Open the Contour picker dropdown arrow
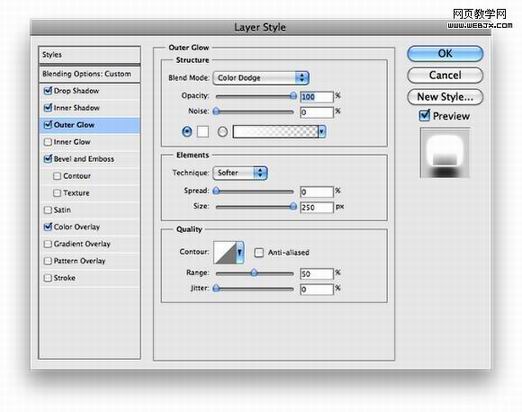This screenshot has width=522, height=412. (x=240, y=252)
